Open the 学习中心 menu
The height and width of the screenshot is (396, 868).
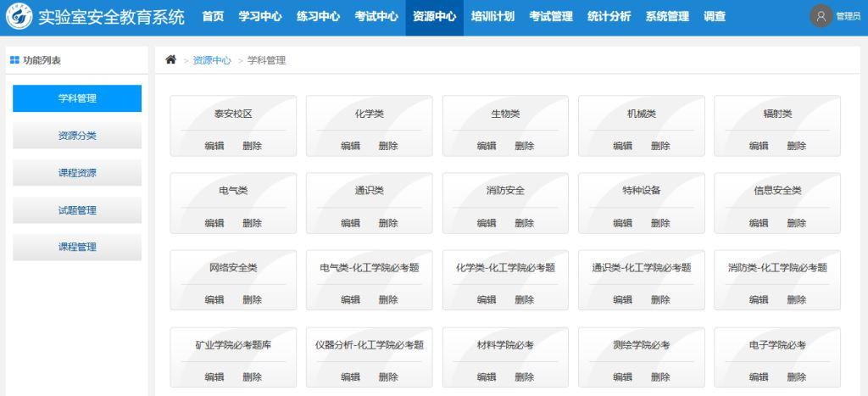260,17
